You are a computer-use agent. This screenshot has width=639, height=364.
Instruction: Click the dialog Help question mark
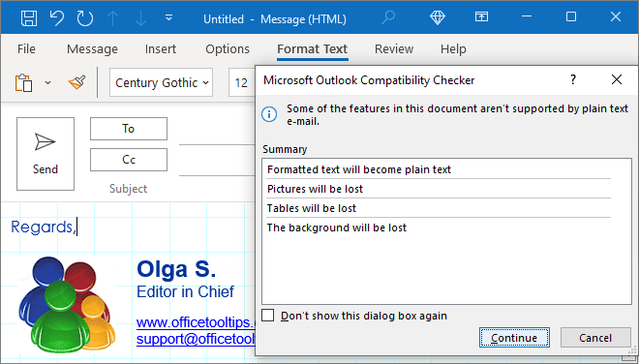[573, 79]
